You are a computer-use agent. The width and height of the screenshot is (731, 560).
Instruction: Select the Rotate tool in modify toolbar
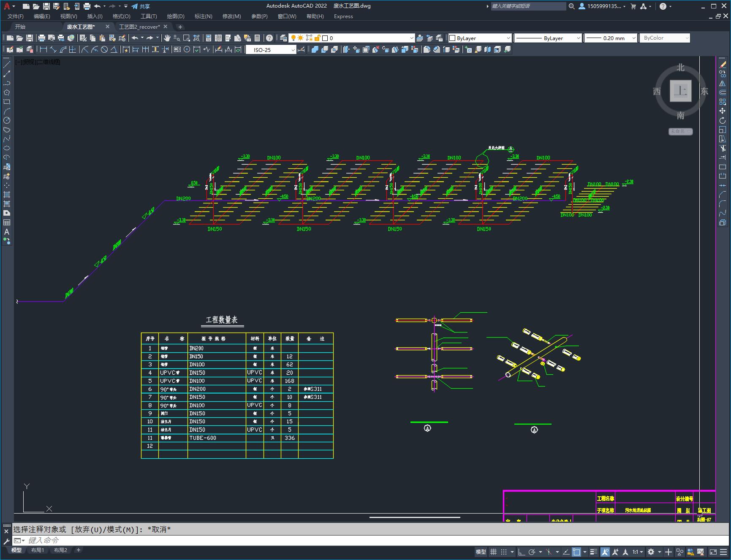pyautogui.click(x=723, y=120)
